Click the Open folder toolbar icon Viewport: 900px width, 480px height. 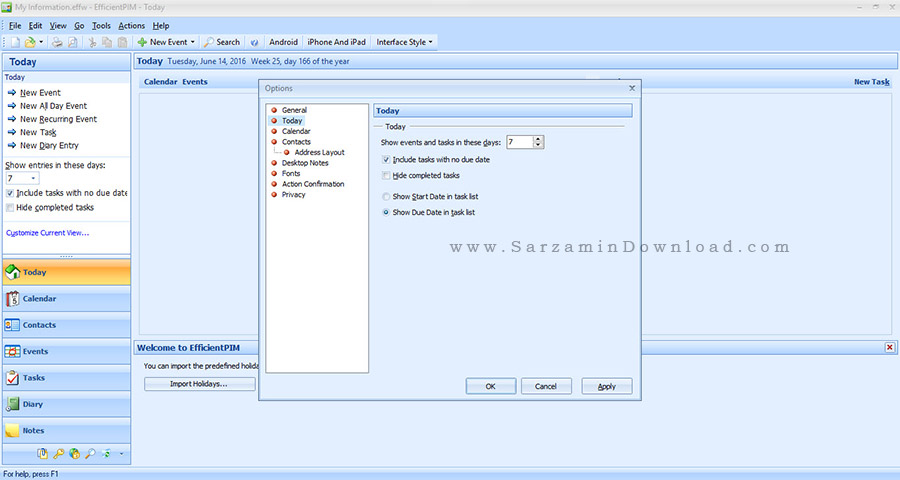(30, 42)
